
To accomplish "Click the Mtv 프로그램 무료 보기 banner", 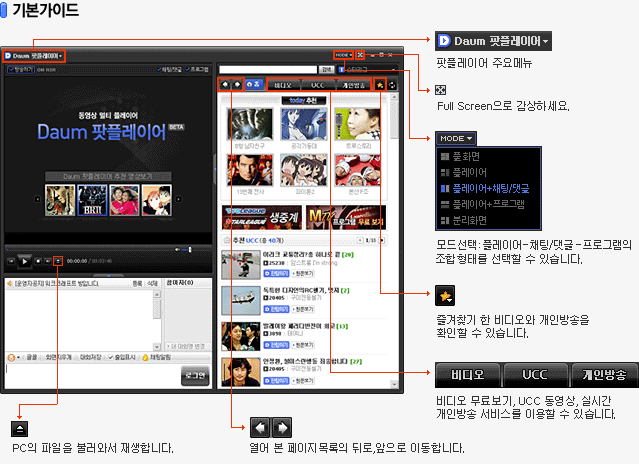I will coord(346,218).
